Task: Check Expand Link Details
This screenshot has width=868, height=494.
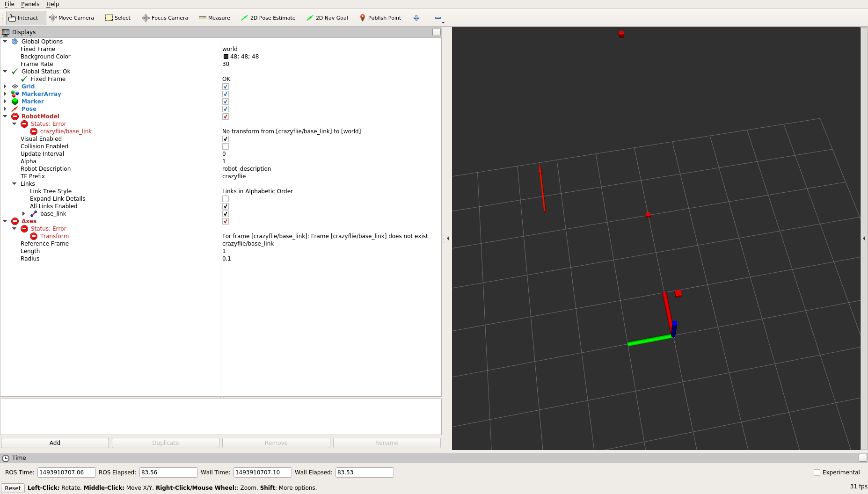Action: (x=226, y=199)
